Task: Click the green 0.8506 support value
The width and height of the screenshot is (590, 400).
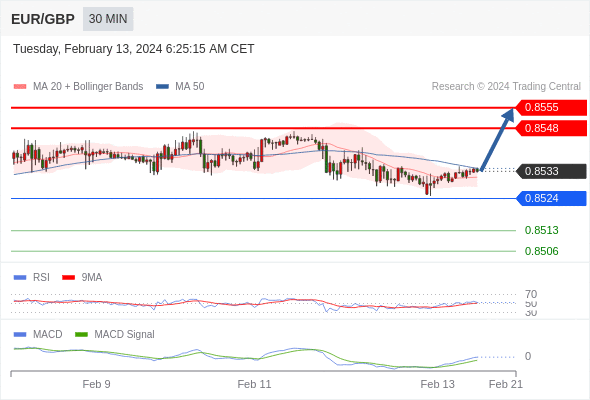Action: coord(541,251)
